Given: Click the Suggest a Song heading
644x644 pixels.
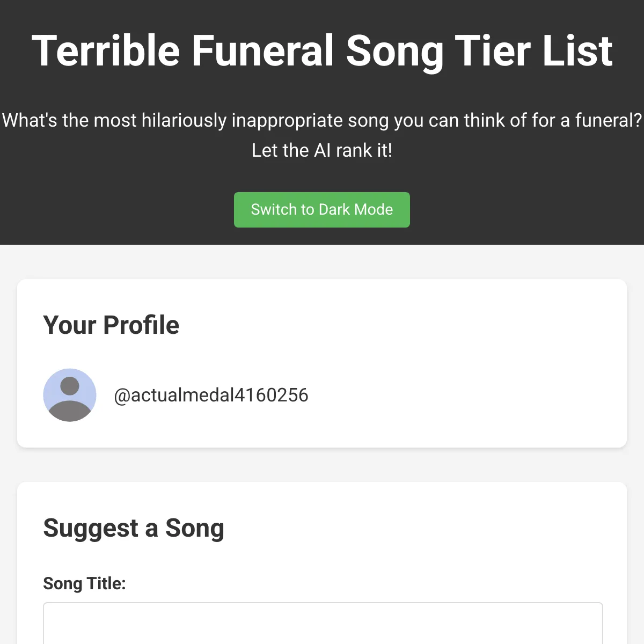Looking at the screenshot, I should click(x=134, y=528).
